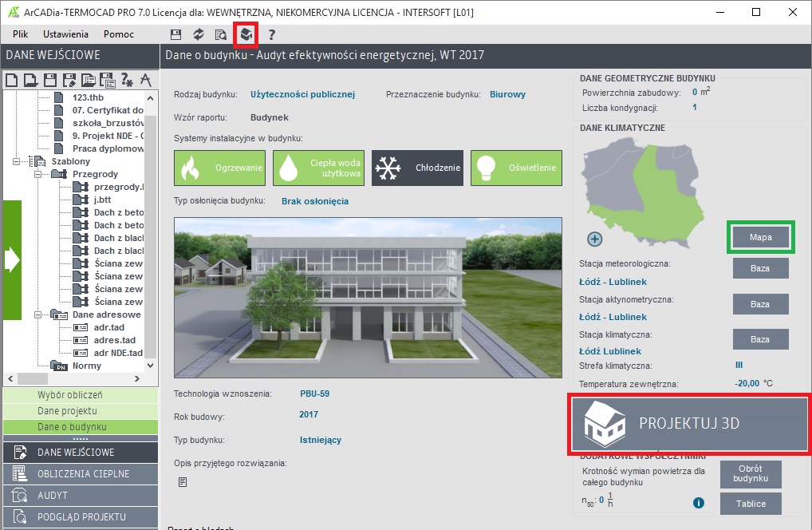Click the 3D building rendering image
This screenshot has height=530, width=812.
pyautogui.click(x=369, y=298)
